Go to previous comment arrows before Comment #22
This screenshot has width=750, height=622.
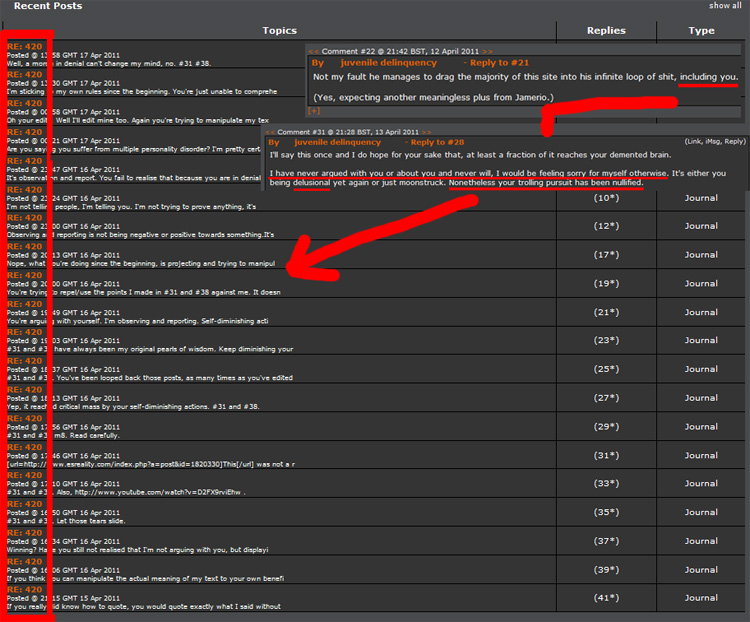(x=314, y=51)
